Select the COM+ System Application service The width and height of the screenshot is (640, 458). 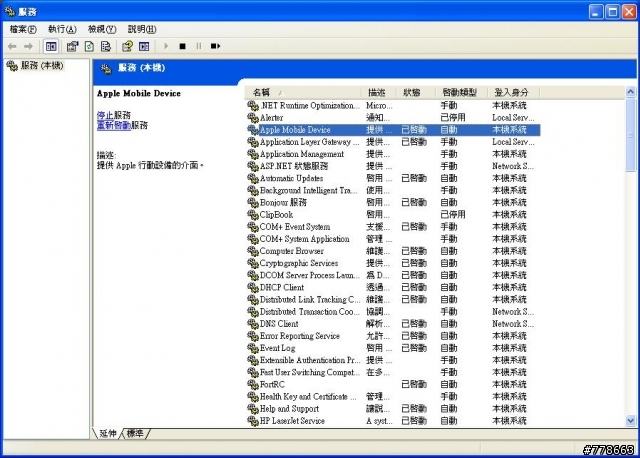(393, 239)
